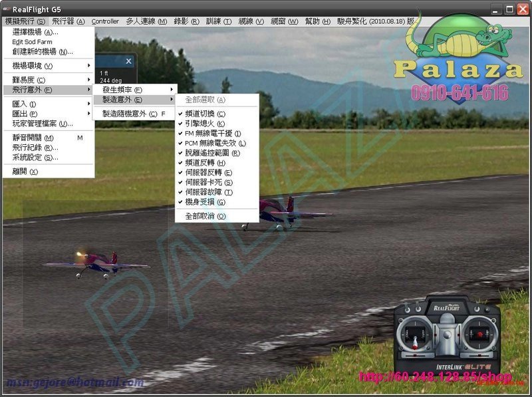The height and width of the screenshot is (397, 532).
Task: Choose 創建新的機場 (N)... entry
Action: [49, 52]
